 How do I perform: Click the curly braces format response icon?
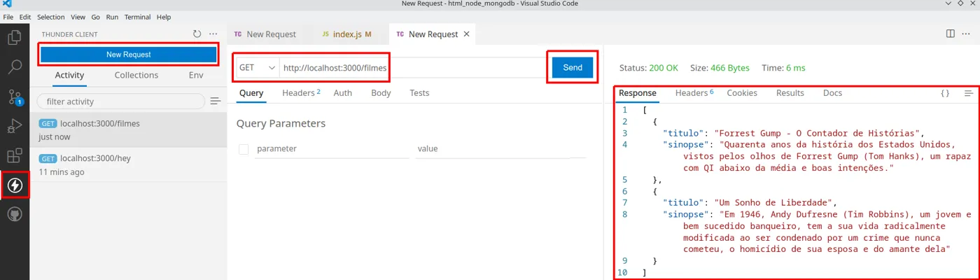(945, 93)
